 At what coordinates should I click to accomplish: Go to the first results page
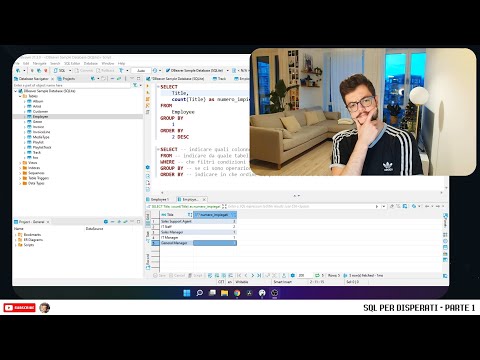click(x=239, y=276)
